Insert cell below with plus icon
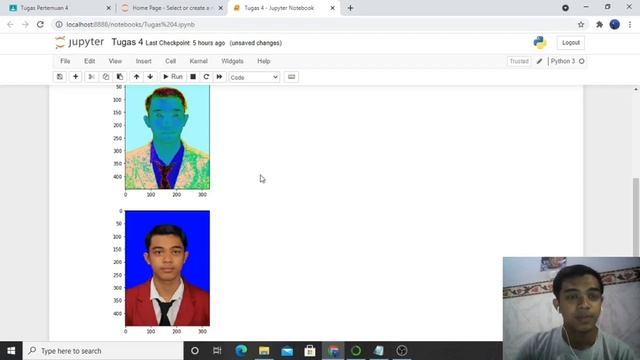This screenshot has width=640, height=360. tap(76, 77)
